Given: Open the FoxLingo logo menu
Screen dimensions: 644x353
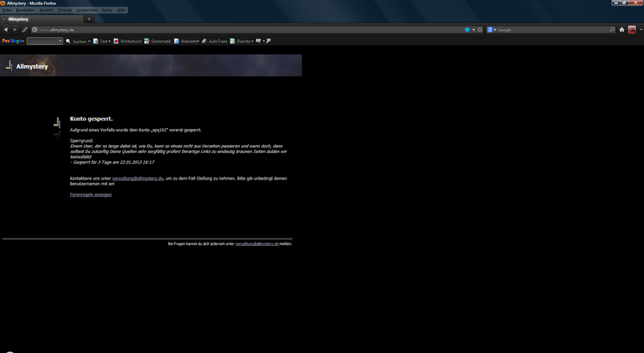Looking at the screenshot, I should (13, 41).
